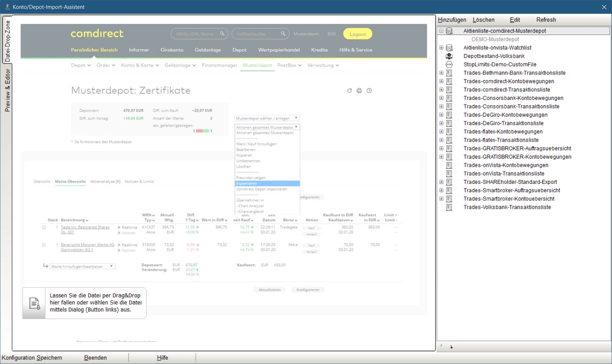Click the list icon of Trades-GRATISBROKER-Kontobewegungen
Viewport: 612px width, 364px height.
click(x=449, y=157)
